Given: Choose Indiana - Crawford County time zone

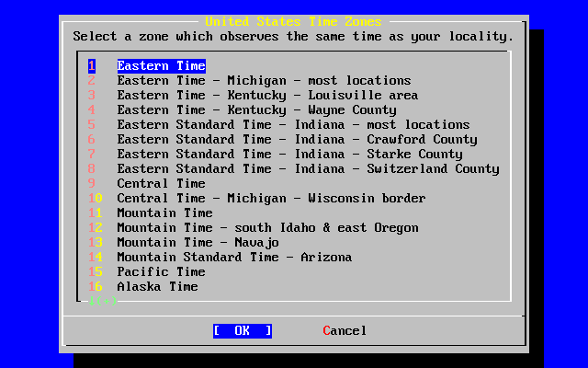Looking at the screenshot, I should pos(297,140).
